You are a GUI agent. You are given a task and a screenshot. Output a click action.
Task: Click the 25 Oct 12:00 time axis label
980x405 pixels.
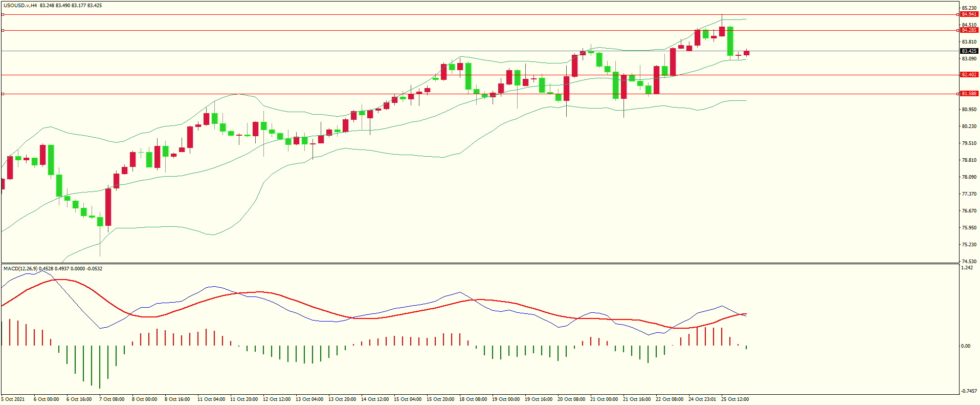click(x=734, y=399)
